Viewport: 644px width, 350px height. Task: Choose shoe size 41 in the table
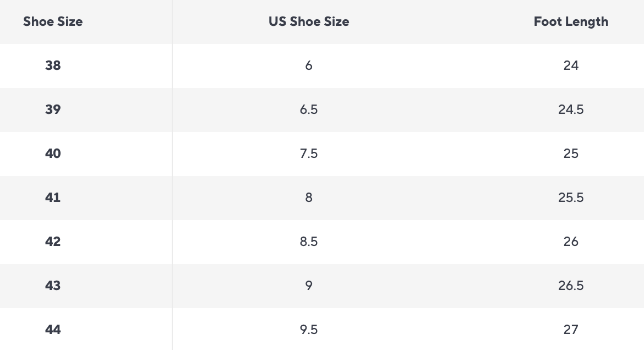point(53,198)
